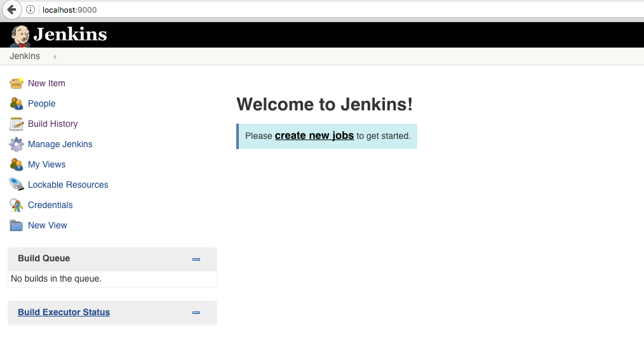This screenshot has height=352, width=644.
Task: Click the Credentials keys icon
Action: click(x=17, y=205)
